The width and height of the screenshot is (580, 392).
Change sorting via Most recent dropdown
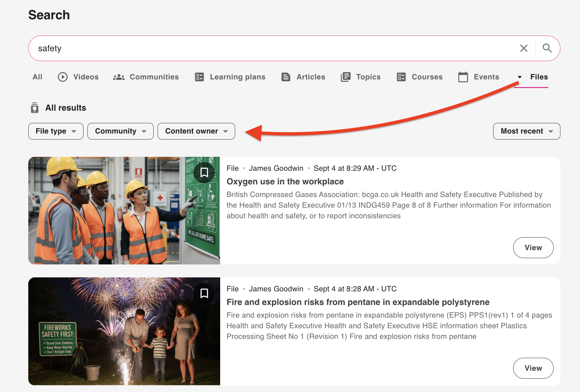(x=526, y=131)
